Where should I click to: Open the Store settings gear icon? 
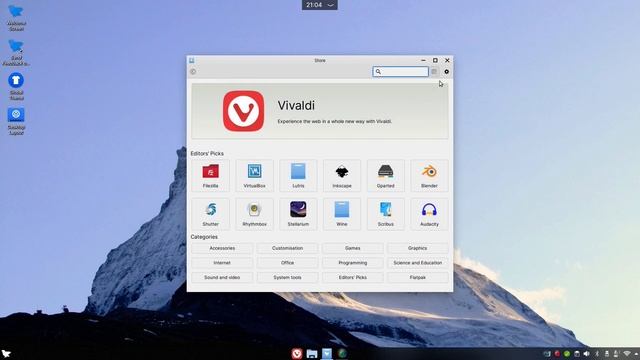click(447, 72)
